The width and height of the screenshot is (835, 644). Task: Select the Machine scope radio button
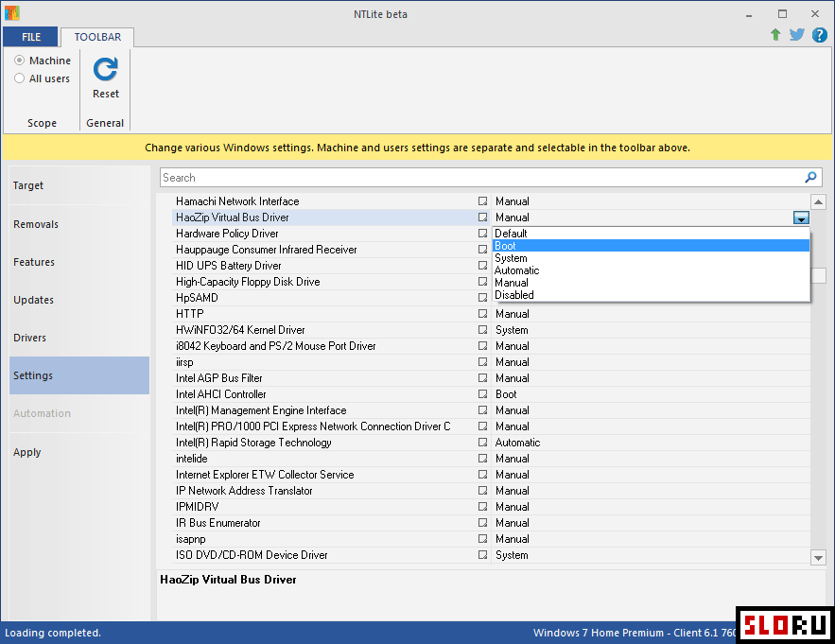coord(20,61)
